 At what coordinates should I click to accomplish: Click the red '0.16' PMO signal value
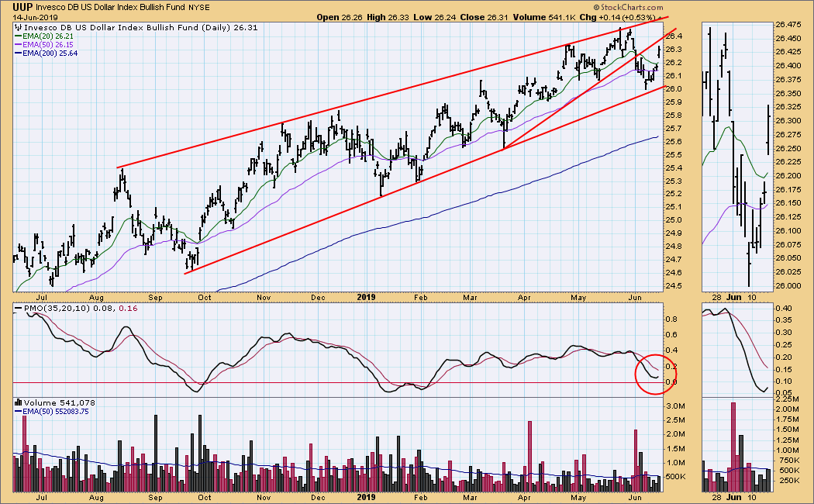128,309
